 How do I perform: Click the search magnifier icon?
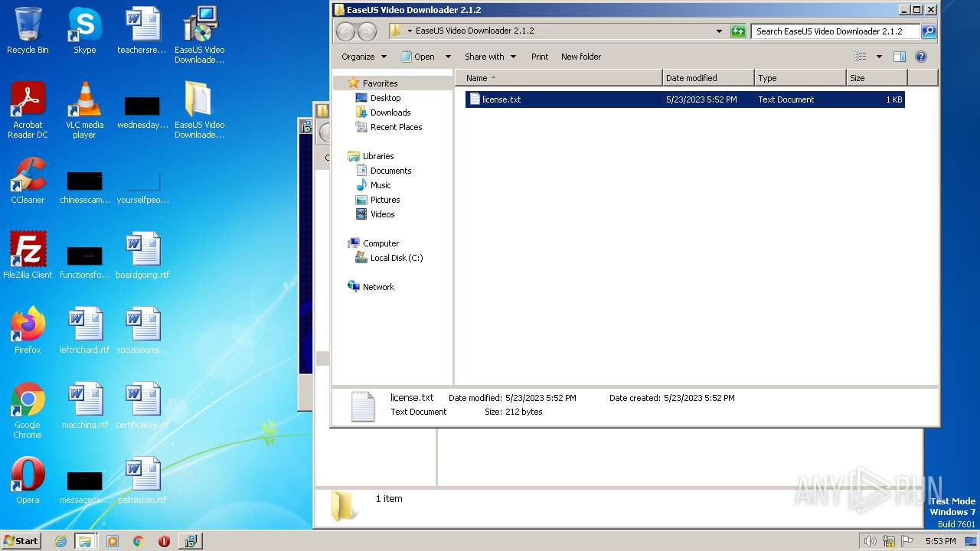(929, 31)
